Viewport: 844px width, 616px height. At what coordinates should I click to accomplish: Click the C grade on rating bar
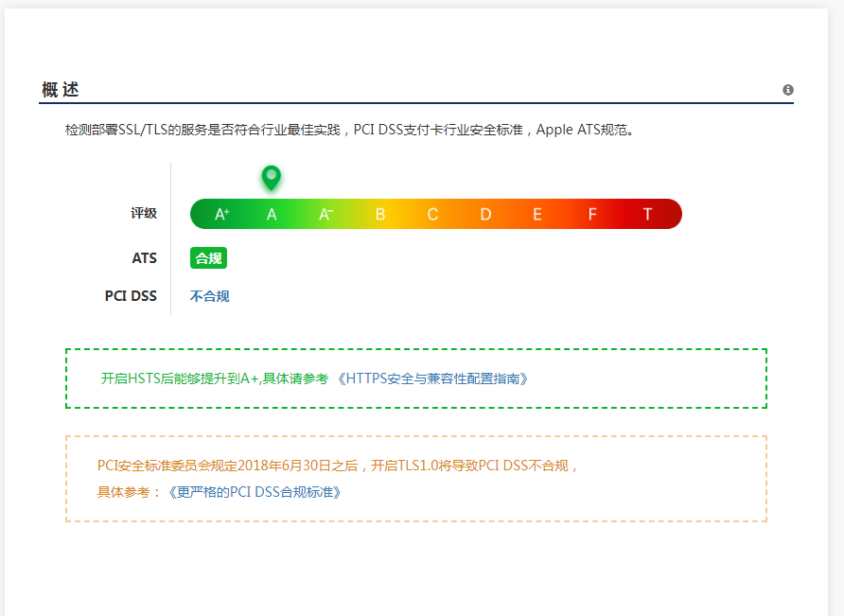[x=432, y=214]
